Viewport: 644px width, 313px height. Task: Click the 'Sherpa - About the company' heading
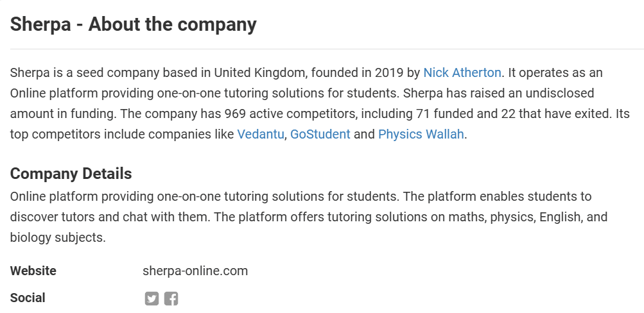(x=134, y=24)
